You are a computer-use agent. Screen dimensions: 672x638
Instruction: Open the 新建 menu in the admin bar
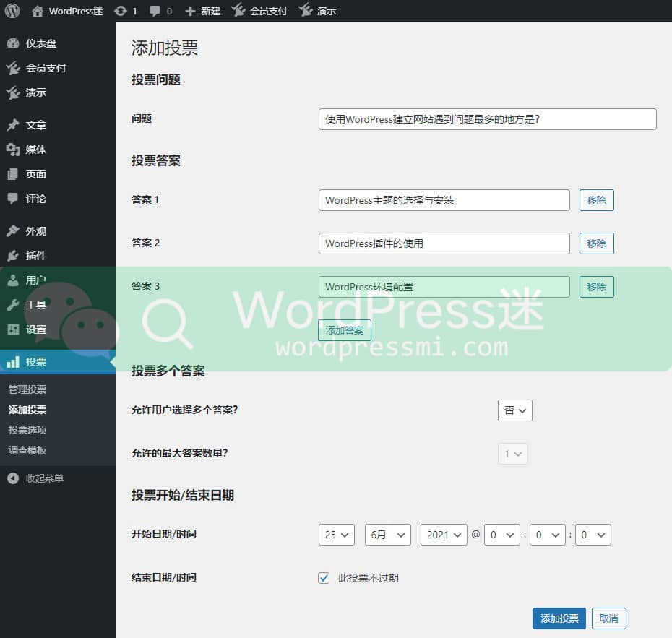203,10
